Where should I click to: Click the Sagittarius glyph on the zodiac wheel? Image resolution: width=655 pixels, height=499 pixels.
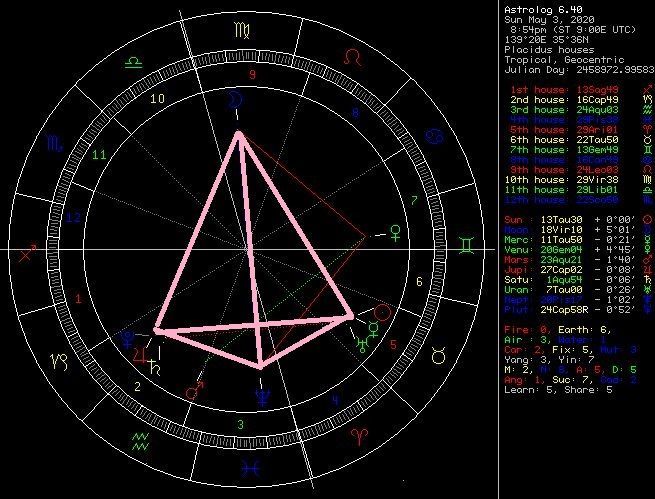[x=28, y=253]
